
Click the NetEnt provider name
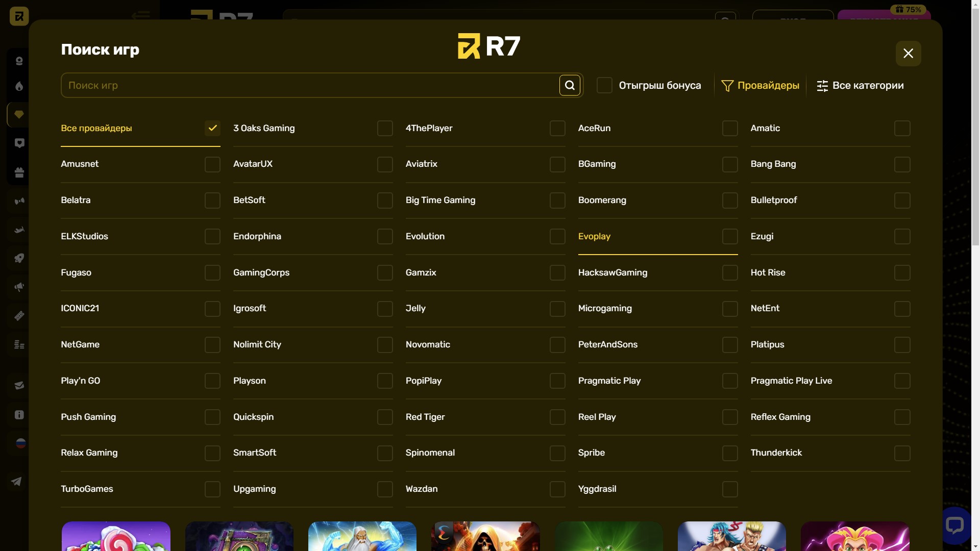point(765,308)
